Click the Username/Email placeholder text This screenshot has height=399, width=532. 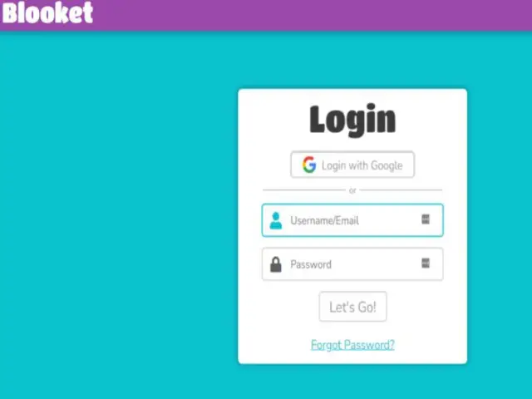point(324,221)
